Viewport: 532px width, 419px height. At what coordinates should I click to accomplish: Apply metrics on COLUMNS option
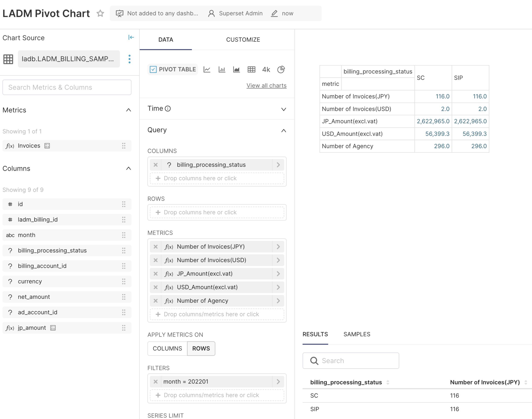[x=167, y=348]
